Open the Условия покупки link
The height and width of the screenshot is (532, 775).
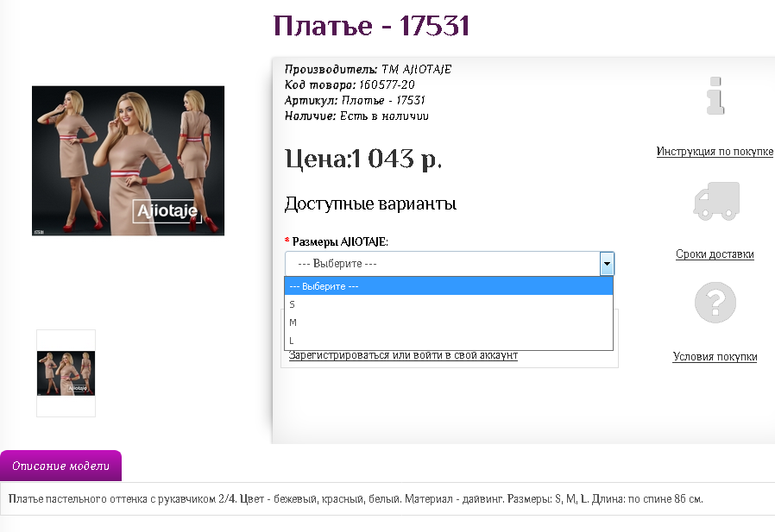pos(715,357)
